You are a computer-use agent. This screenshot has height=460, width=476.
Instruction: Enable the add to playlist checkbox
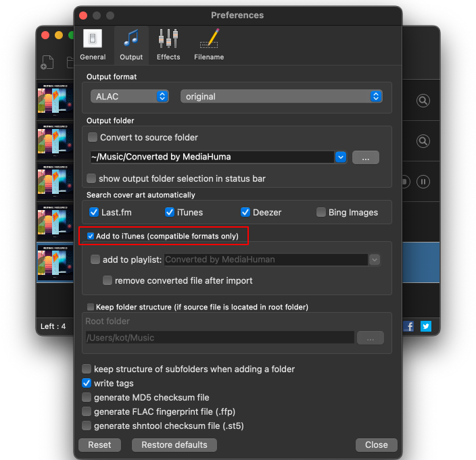pyautogui.click(x=95, y=259)
